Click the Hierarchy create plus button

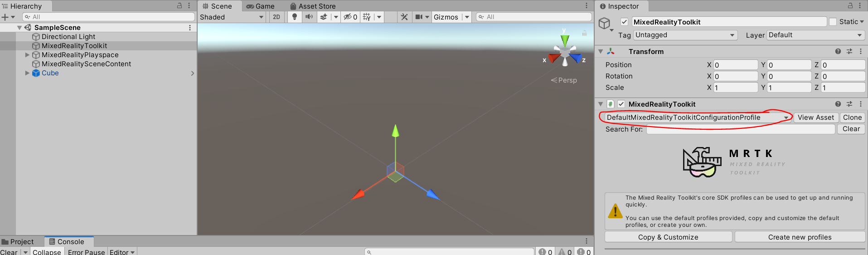(5, 17)
